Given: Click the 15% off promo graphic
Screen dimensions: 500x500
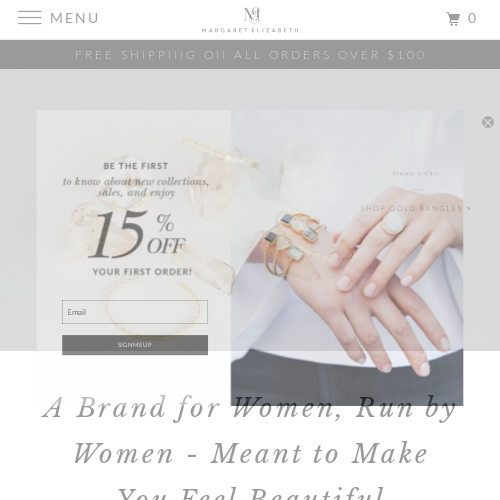Looking at the screenshot, I should click(x=137, y=235).
